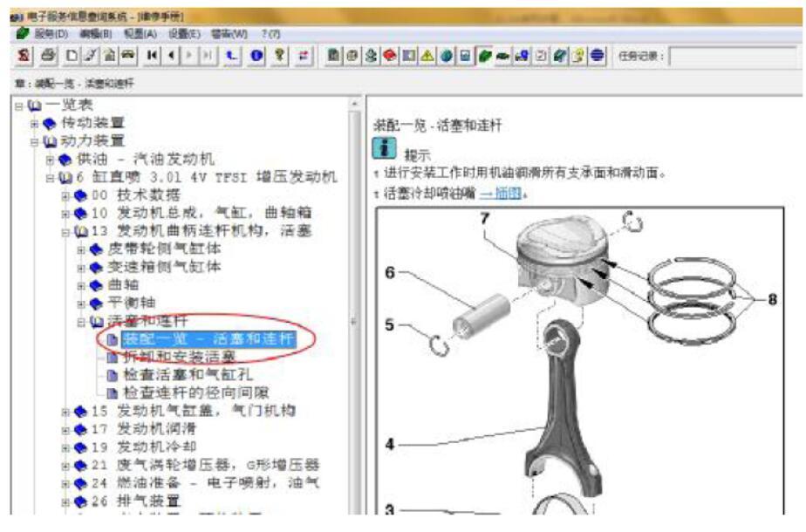Click the blue info circle toolbar icon
This screenshot has height=532, width=806.
256,56
